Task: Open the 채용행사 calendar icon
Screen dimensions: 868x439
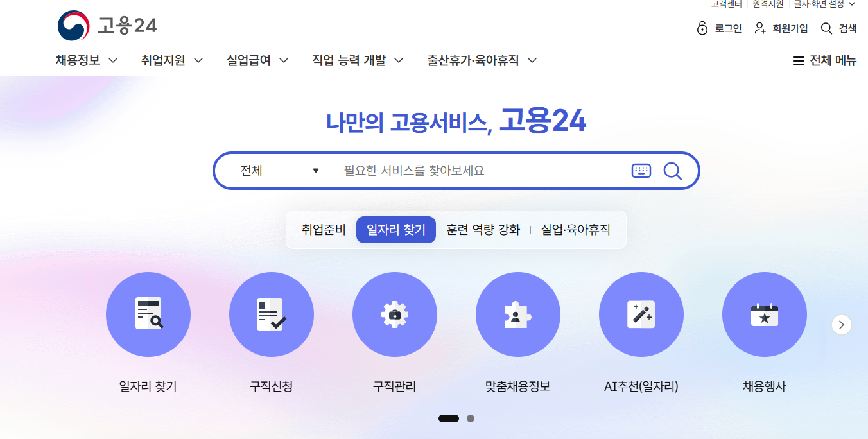Action: click(x=765, y=314)
